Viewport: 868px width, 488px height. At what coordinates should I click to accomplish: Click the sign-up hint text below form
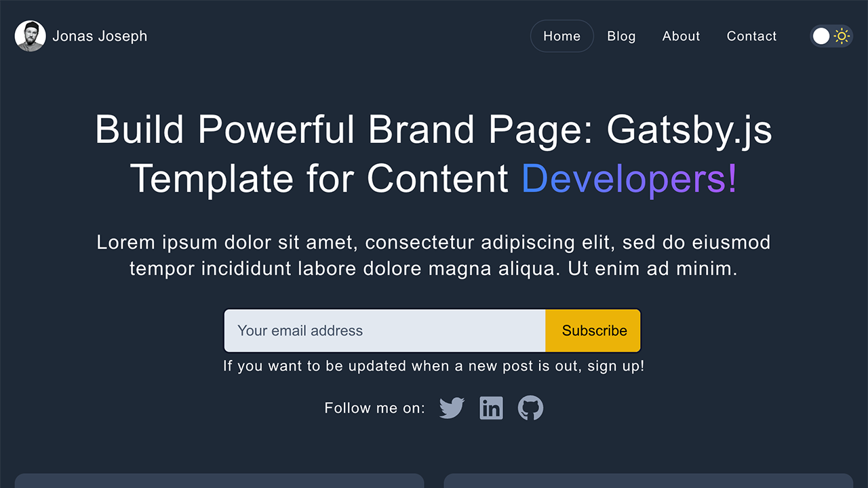[433, 367]
